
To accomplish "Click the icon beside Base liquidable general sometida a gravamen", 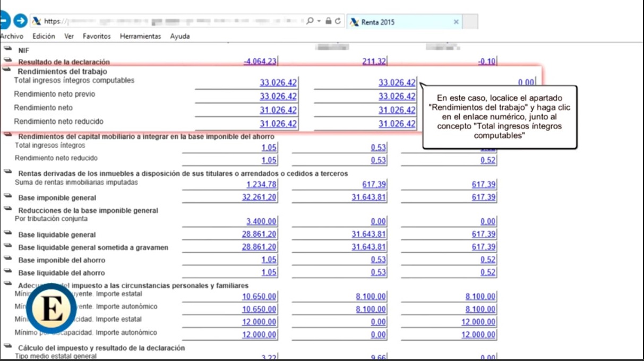I will pos(7,246).
